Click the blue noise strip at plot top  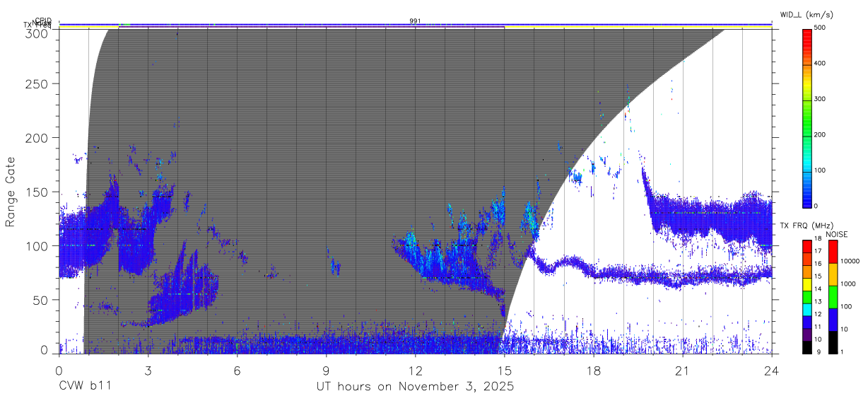pos(415,24)
